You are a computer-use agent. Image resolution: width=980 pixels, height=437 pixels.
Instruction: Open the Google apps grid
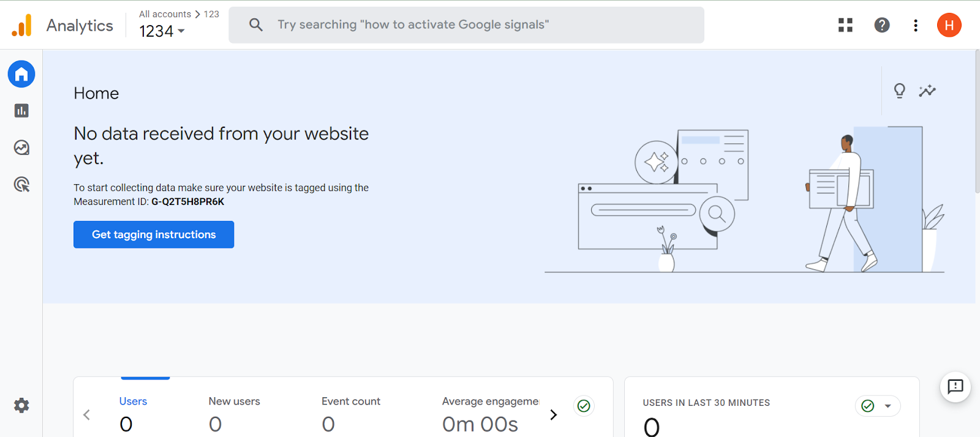coord(845,25)
